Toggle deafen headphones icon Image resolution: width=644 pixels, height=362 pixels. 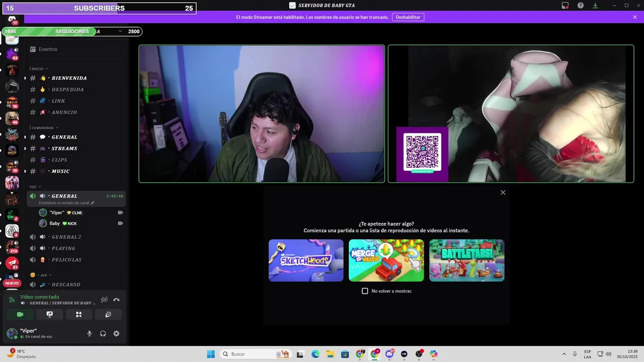(103, 333)
